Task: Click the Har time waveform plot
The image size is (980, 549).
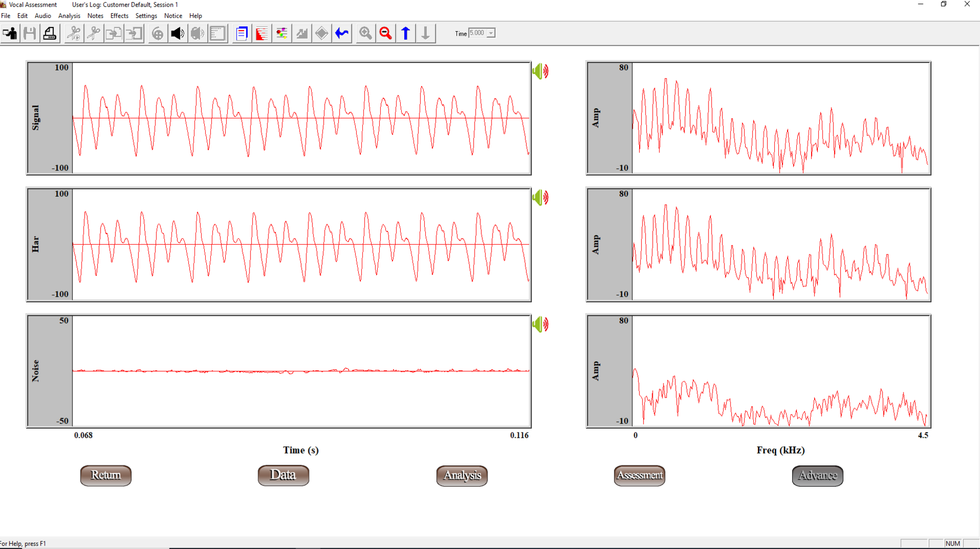Action: [301, 245]
